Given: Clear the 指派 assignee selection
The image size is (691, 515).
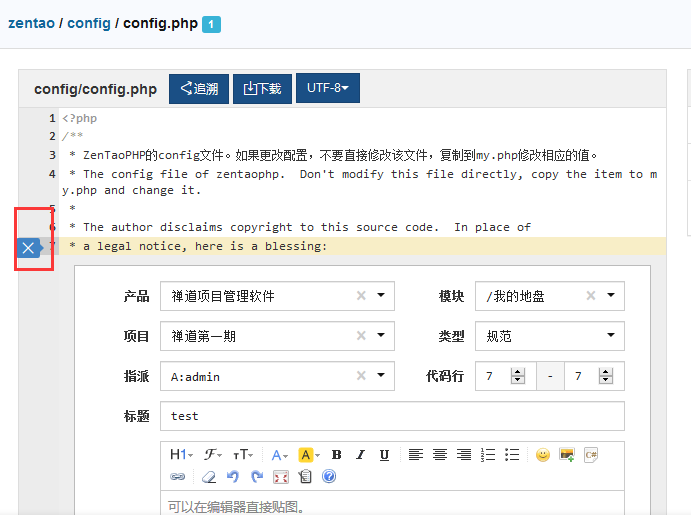Looking at the screenshot, I should pyautogui.click(x=361, y=375).
